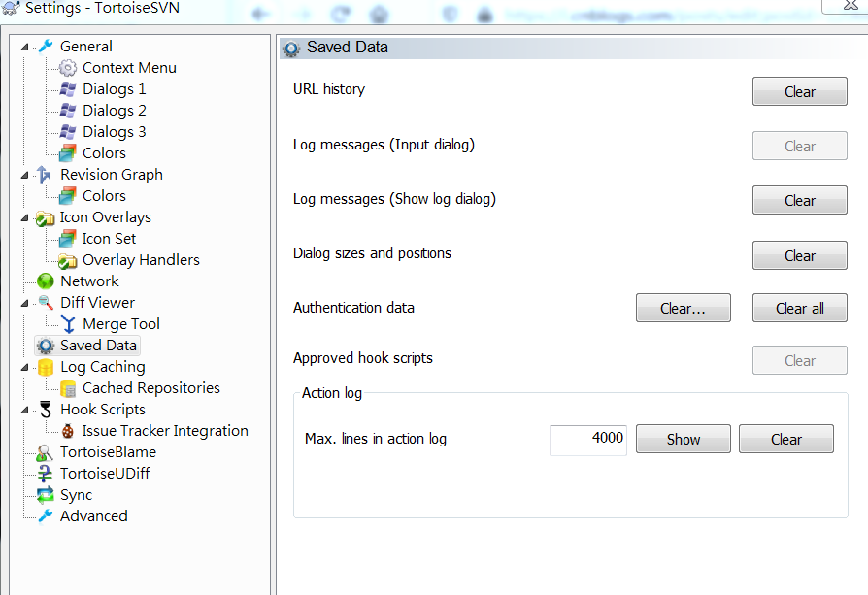
Task: Click the 'Log messages (Input dialog)' label
Action: point(384,145)
